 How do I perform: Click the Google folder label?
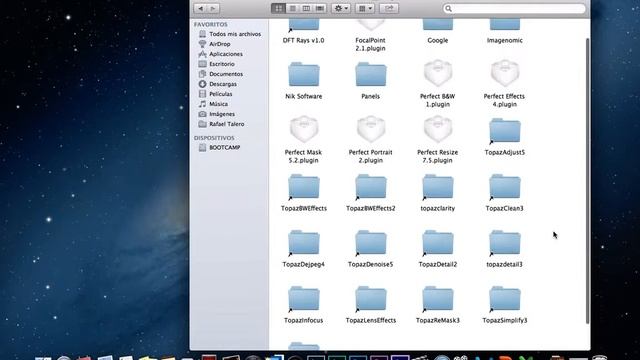[x=438, y=40]
